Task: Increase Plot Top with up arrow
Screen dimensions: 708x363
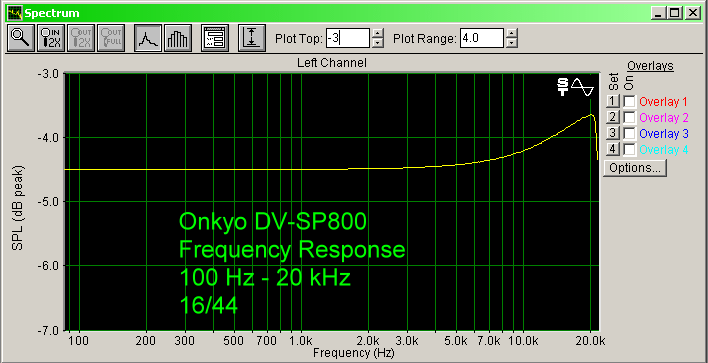Action: point(378,33)
